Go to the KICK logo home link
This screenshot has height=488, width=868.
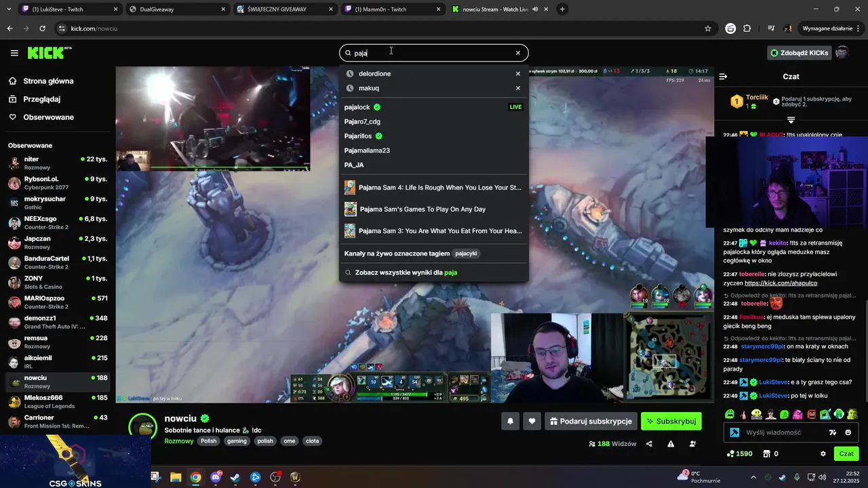[x=50, y=53]
